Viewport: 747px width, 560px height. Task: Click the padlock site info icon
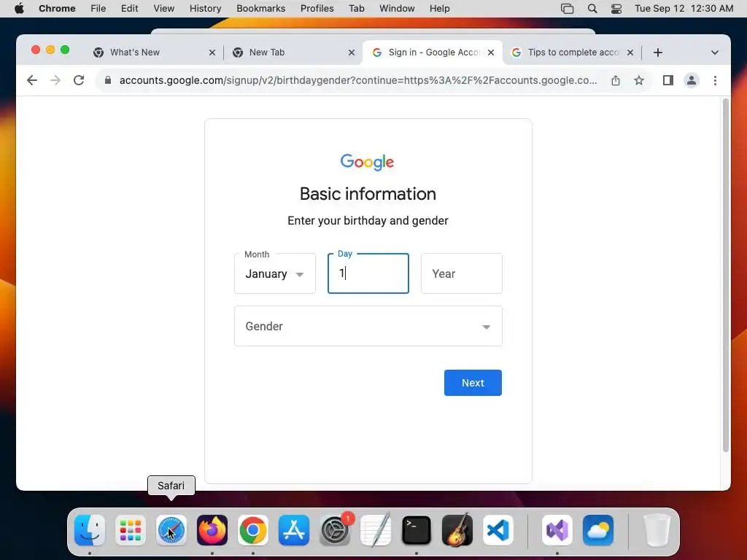point(108,80)
